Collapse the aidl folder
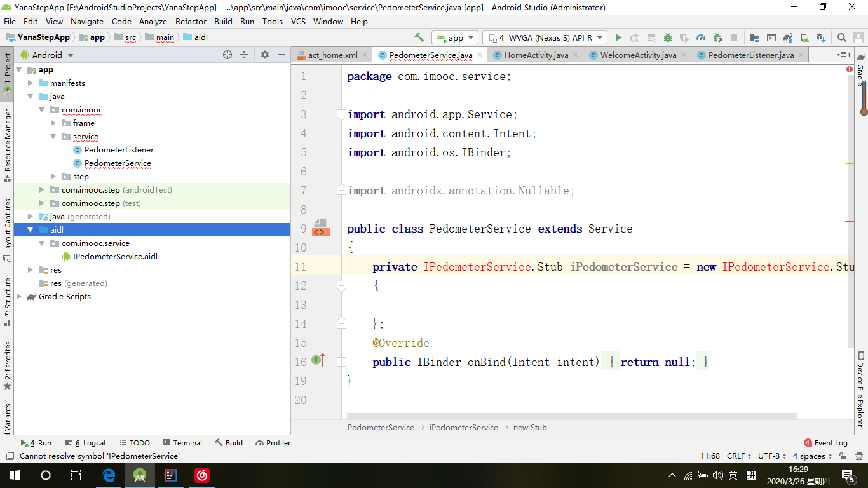This screenshot has height=488, width=868. coord(31,230)
